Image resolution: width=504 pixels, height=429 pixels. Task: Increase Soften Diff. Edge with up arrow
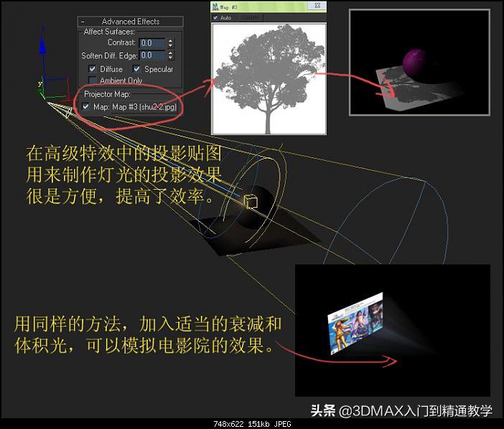click(171, 53)
